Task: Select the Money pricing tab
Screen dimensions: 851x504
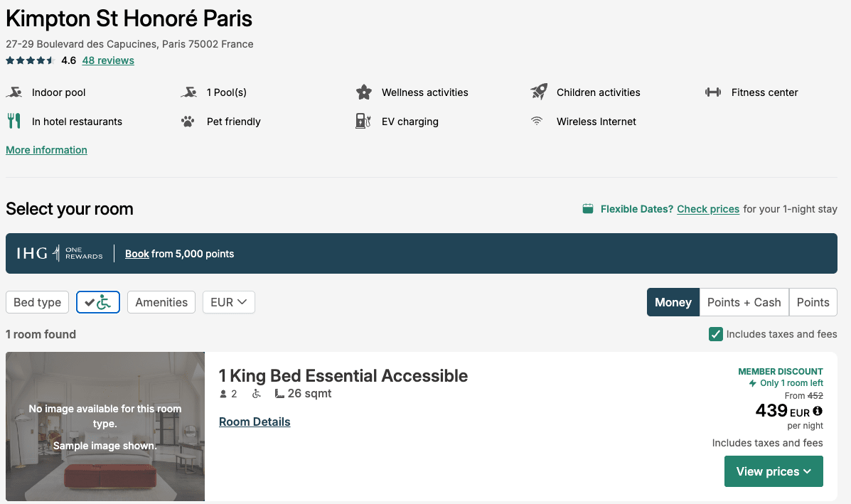Action: [673, 302]
